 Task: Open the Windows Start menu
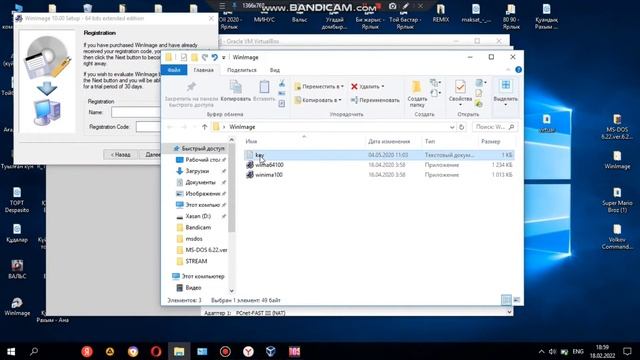pyautogui.click(x=11, y=351)
